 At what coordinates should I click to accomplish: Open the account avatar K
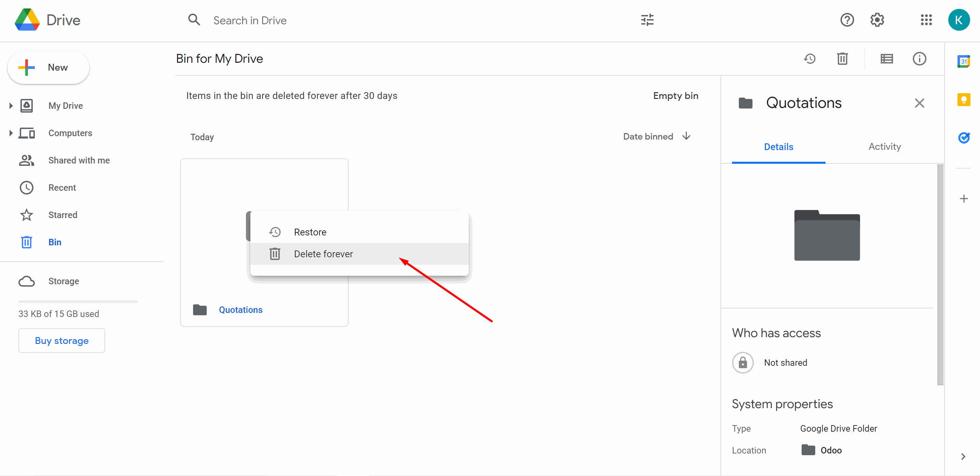[x=959, y=20]
